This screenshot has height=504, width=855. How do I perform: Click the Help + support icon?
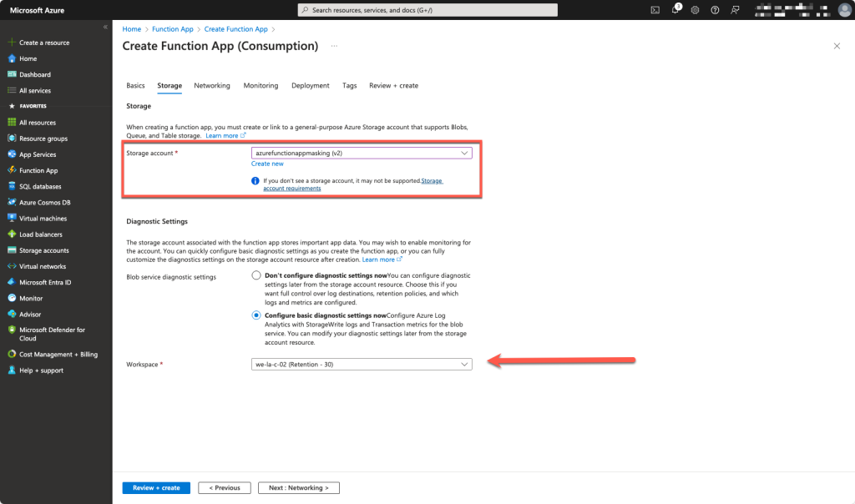pyautogui.click(x=12, y=370)
